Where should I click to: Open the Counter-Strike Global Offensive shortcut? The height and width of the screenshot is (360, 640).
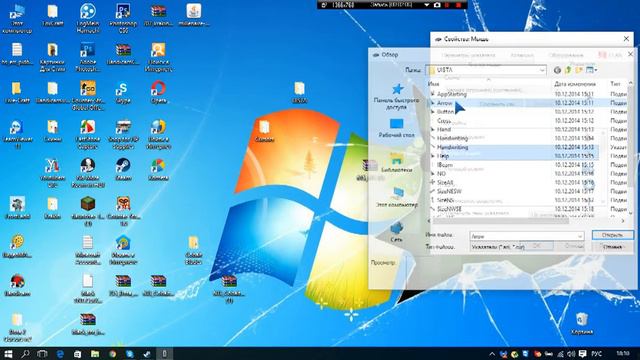tap(88, 96)
